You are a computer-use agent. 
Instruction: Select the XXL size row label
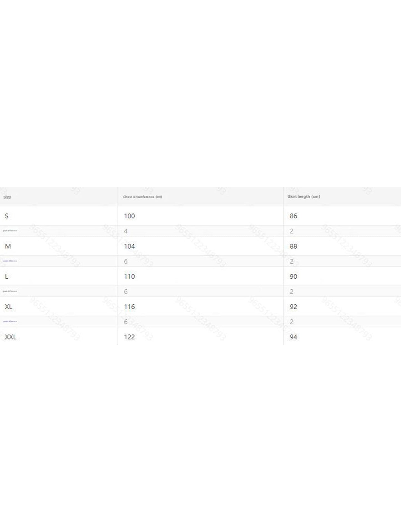click(x=11, y=337)
